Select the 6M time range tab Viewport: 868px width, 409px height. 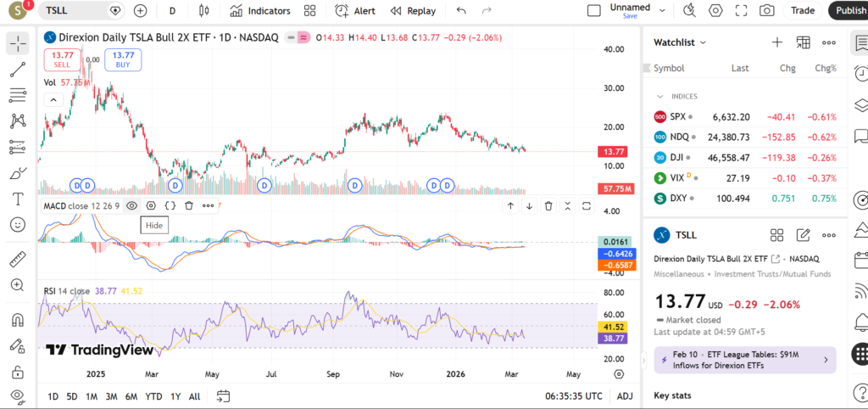coord(131,396)
